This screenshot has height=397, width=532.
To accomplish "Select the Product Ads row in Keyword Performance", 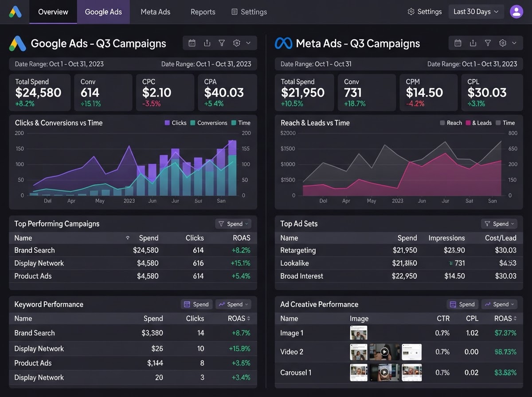I will pos(133,363).
